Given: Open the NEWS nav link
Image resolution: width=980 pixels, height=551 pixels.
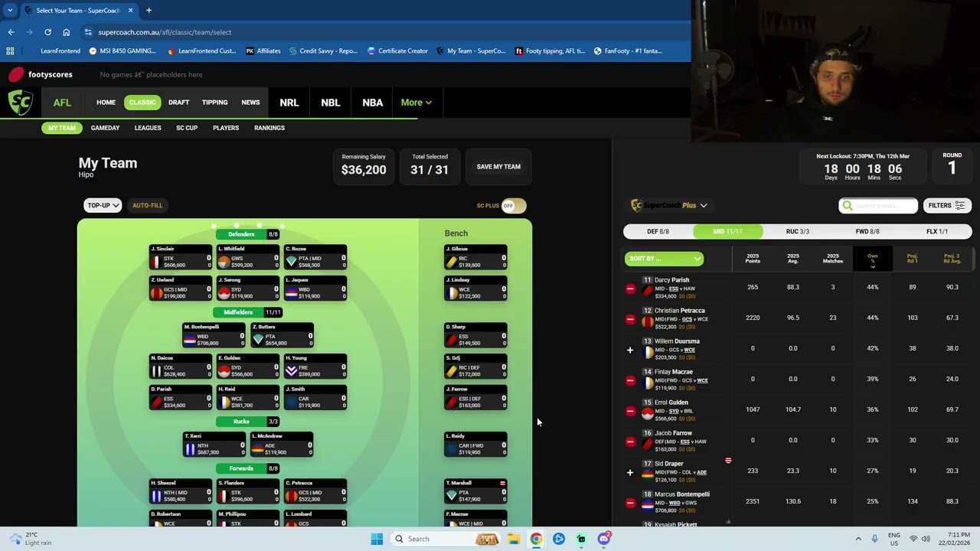Looking at the screenshot, I should click(x=250, y=103).
